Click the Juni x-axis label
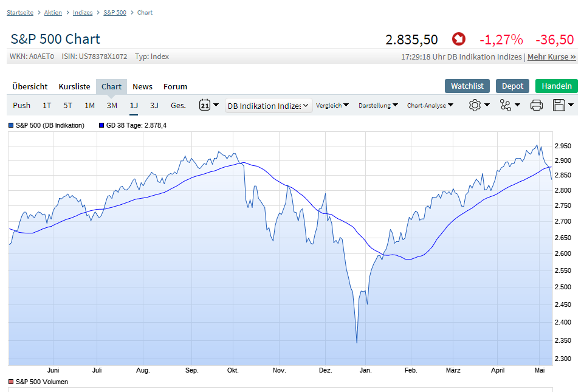The width and height of the screenshot is (584, 392). point(53,370)
